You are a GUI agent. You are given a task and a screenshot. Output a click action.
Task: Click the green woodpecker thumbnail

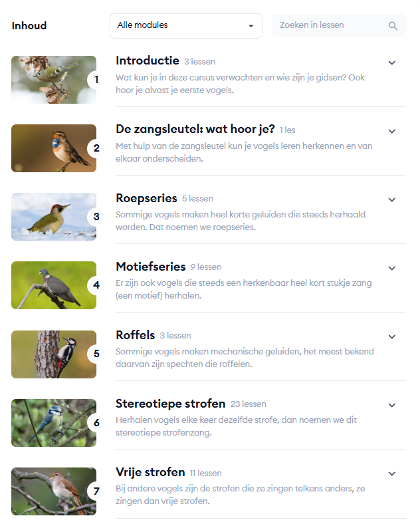click(53, 217)
